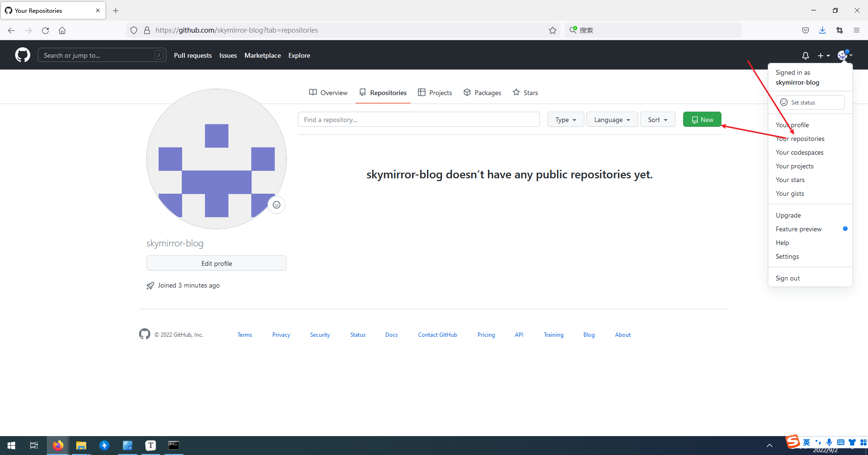Open Typora T icon on taskbar
The width and height of the screenshot is (868, 455).
click(x=151, y=446)
